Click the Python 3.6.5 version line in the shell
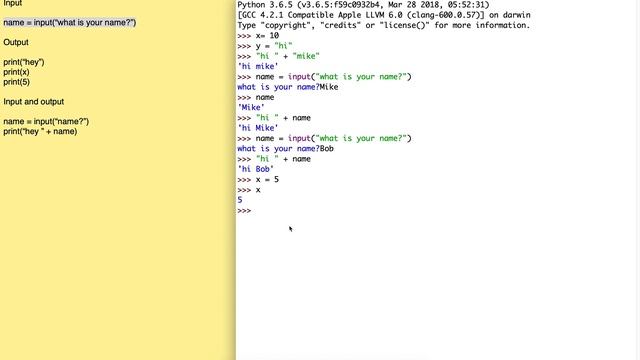This screenshot has height=360, width=640. pyautogui.click(x=363, y=5)
